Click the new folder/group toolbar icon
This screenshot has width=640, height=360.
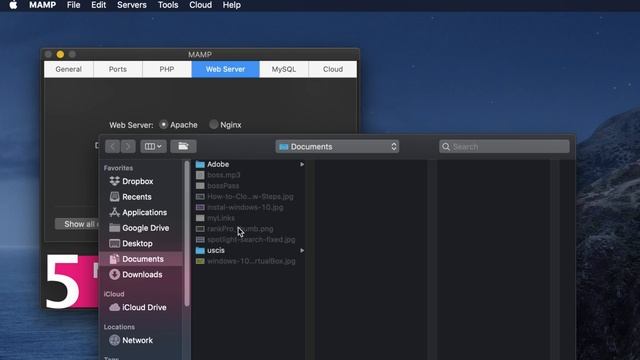[x=183, y=146]
